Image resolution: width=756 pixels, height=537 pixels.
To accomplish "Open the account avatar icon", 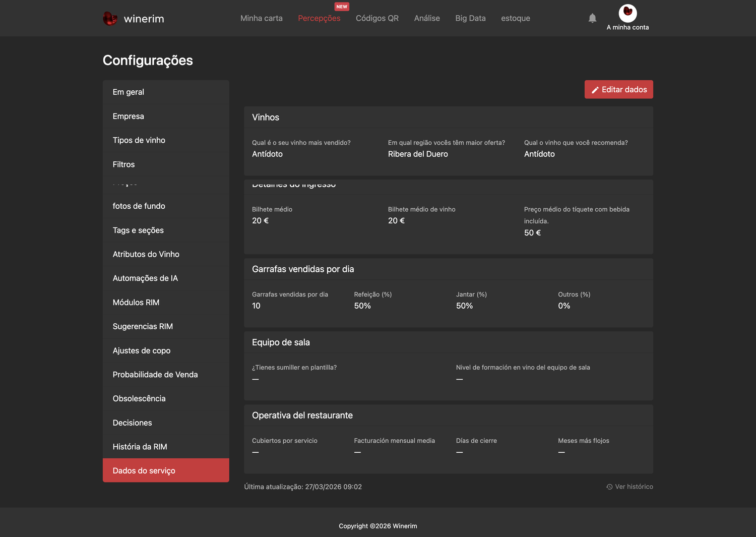I will 627,13.
